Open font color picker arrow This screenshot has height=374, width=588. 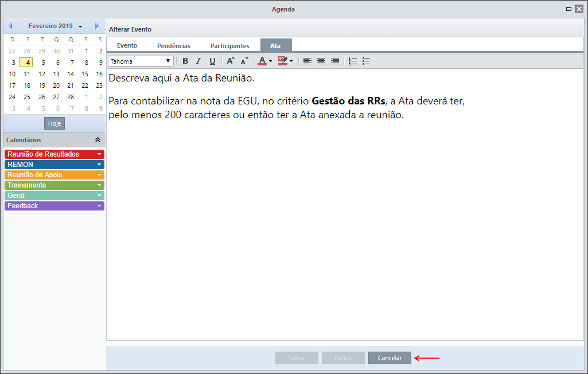click(270, 61)
